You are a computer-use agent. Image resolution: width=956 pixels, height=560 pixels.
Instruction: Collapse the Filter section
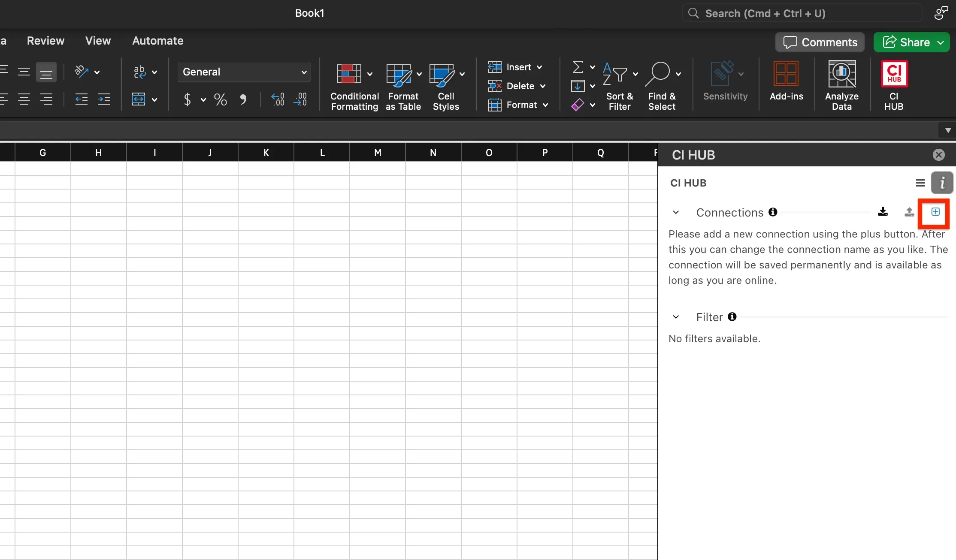click(x=676, y=317)
